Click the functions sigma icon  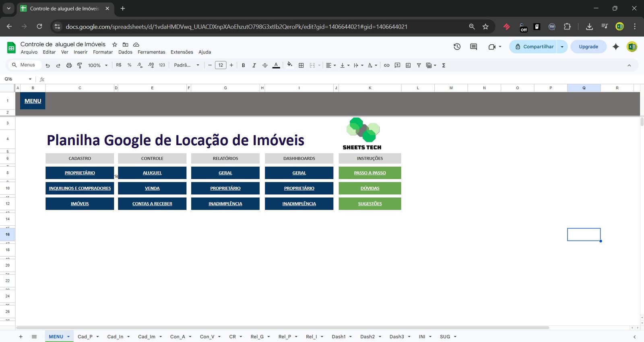pos(444,65)
